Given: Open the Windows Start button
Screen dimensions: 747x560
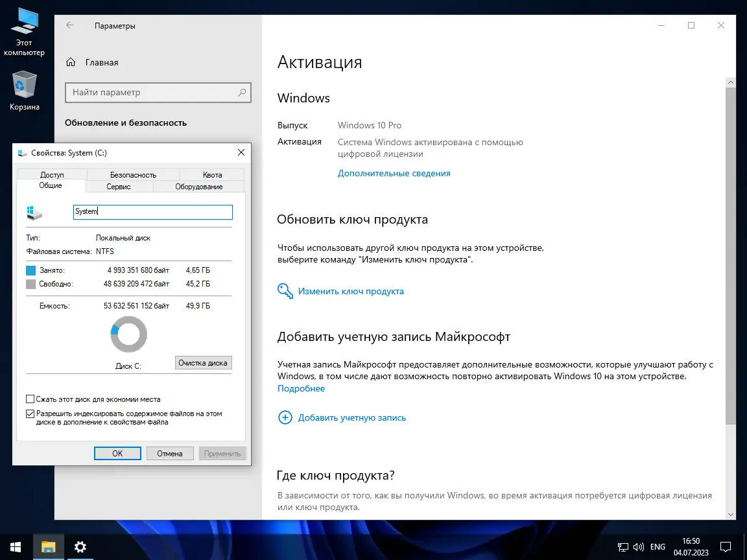Looking at the screenshot, I should tap(16, 546).
